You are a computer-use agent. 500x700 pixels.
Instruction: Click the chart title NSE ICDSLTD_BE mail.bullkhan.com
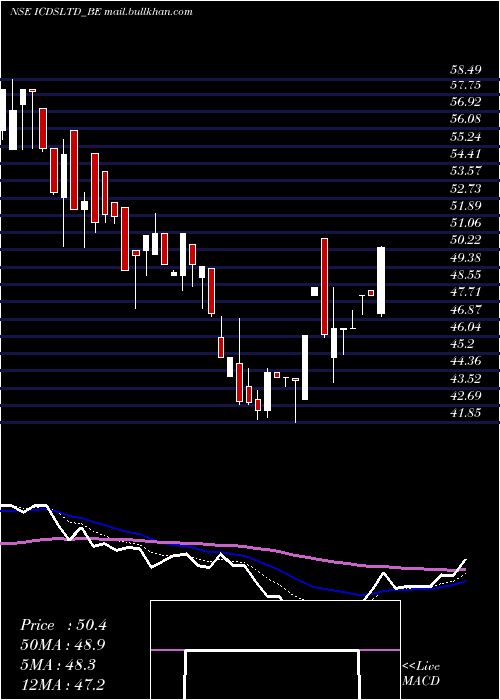click(101, 12)
